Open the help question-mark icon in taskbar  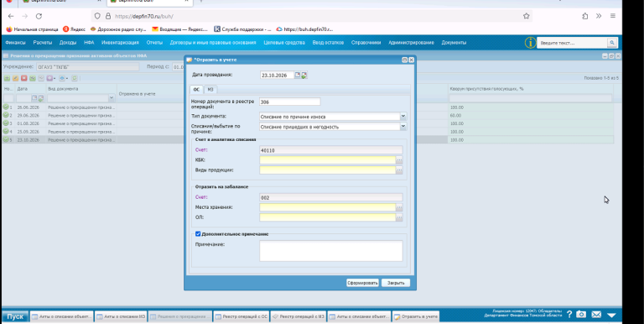pyautogui.click(x=569, y=315)
